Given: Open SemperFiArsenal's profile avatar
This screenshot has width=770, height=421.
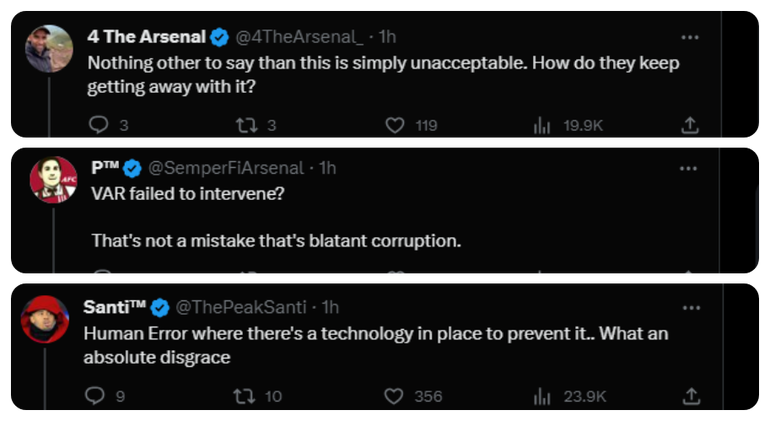Looking at the screenshot, I should click(x=53, y=180).
